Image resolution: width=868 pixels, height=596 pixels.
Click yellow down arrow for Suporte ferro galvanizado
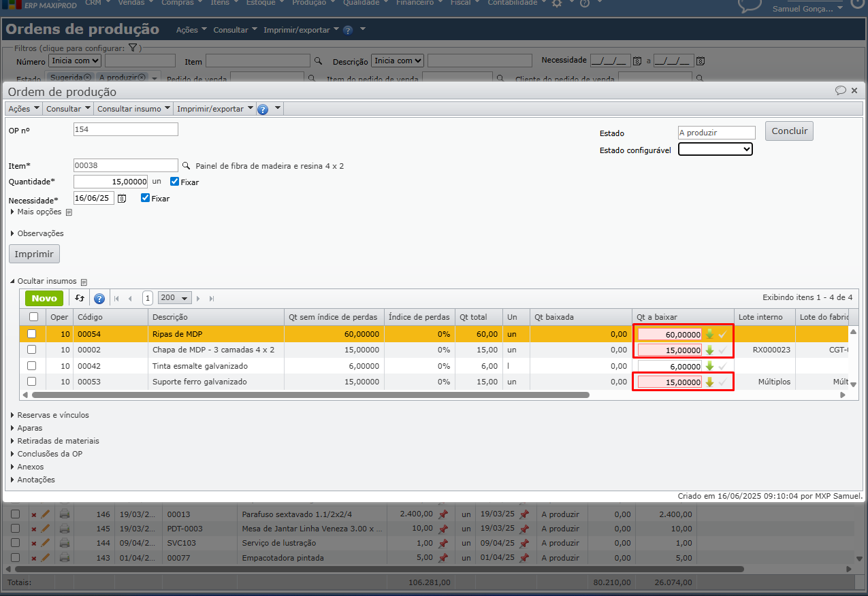tap(709, 382)
